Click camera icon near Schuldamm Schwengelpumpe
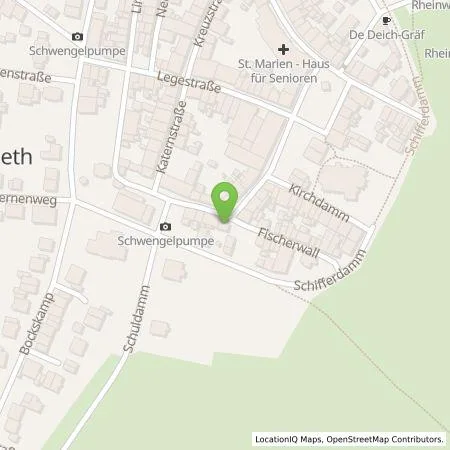This screenshot has height=450, width=450. tap(165, 227)
